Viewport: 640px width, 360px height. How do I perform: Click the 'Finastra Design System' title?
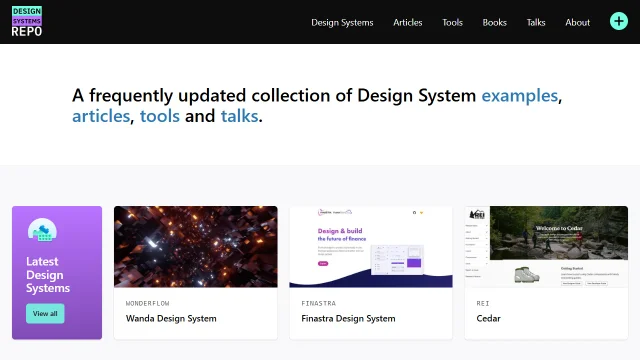click(x=348, y=318)
